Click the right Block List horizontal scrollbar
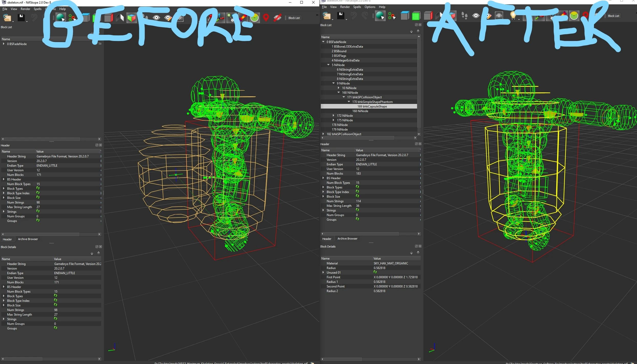This screenshot has width=637, height=364. (x=359, y=138)
